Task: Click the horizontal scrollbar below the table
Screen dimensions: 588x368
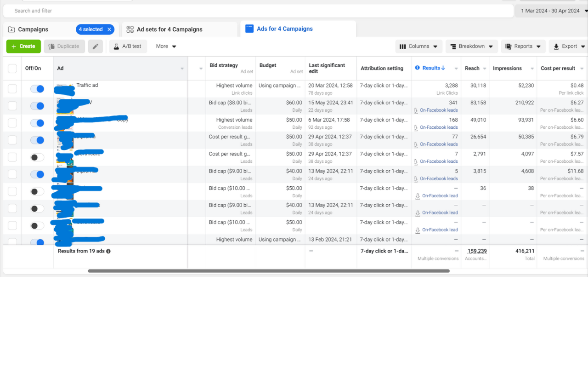Action: [268, 271]
